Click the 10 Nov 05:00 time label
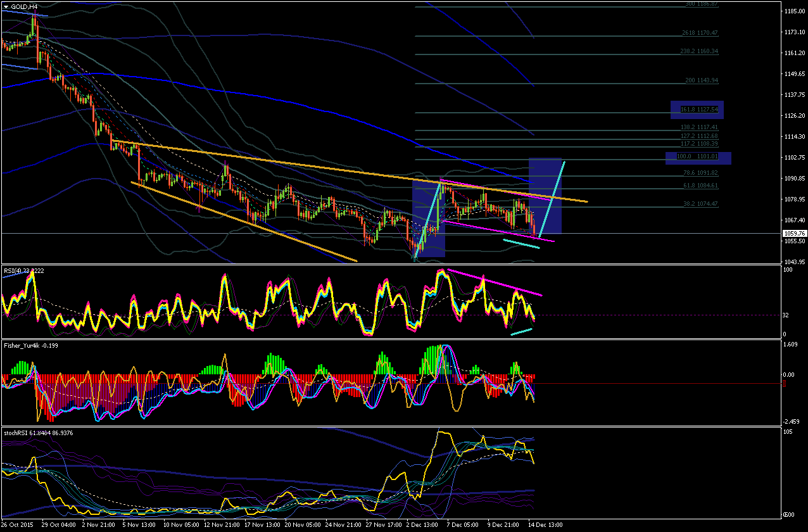 (x=180, y=525)
